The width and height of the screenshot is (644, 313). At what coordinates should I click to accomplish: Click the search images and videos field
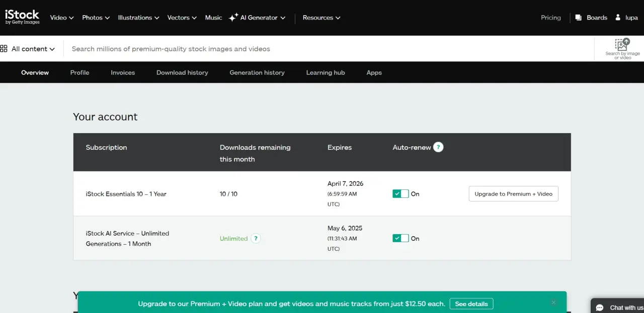pyautogui.click(x=330, y=49)
